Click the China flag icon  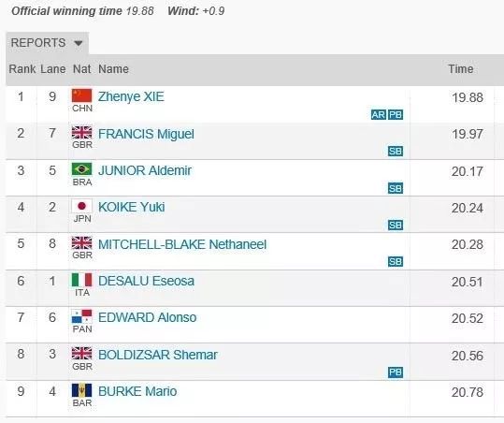[81, 95]
